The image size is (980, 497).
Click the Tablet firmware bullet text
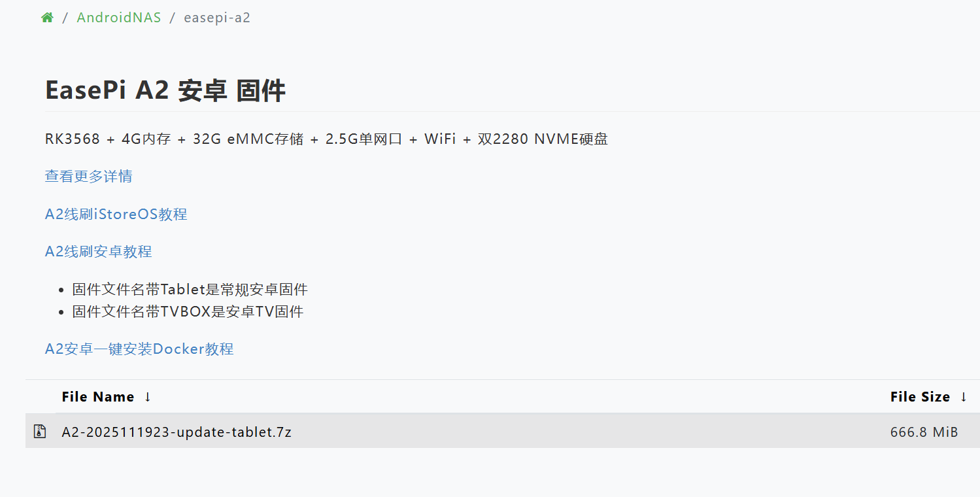pyautogui.click(x=190, y=290)
